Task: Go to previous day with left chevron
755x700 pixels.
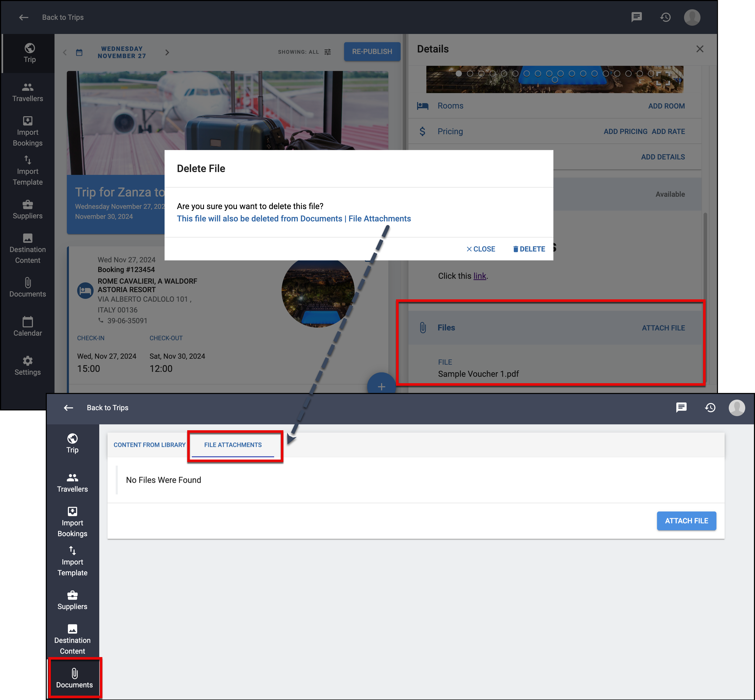Action: point(65,52)
